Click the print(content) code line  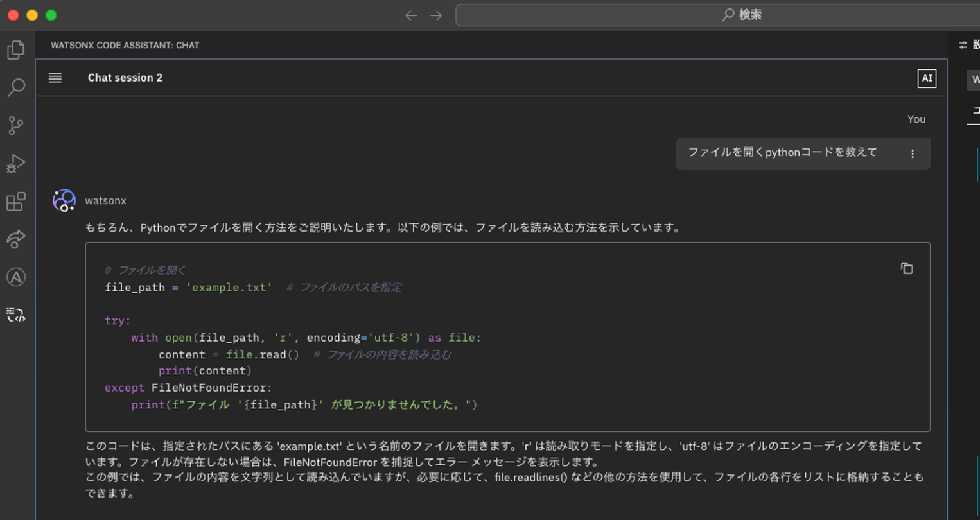tap(205, 371)
